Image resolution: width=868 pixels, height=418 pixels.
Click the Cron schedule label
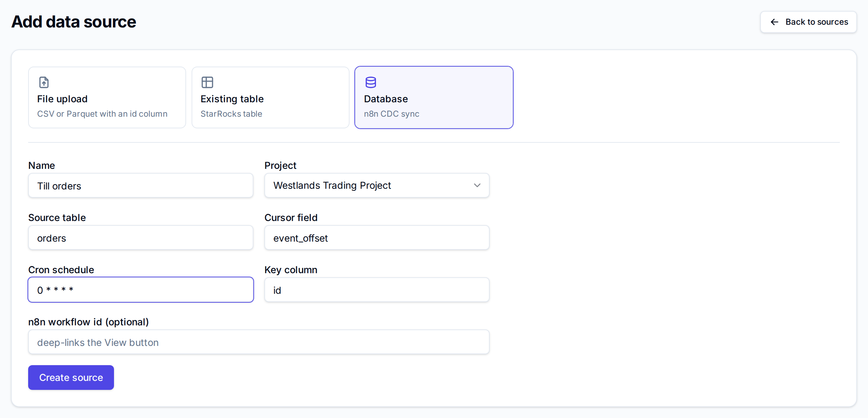click(x=61, y=270)
